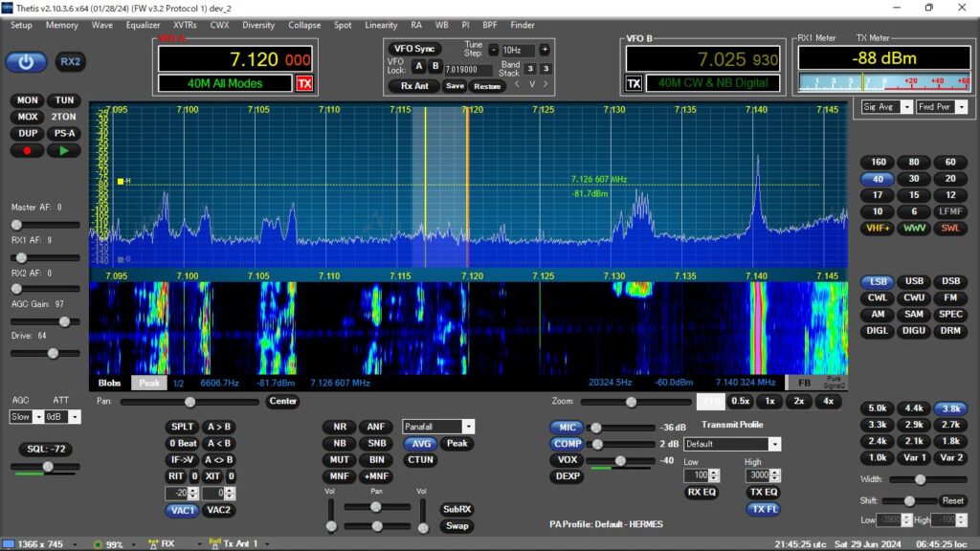Lock VFO A with the A button
The image size is (980, 551).
tap(419, 66)
